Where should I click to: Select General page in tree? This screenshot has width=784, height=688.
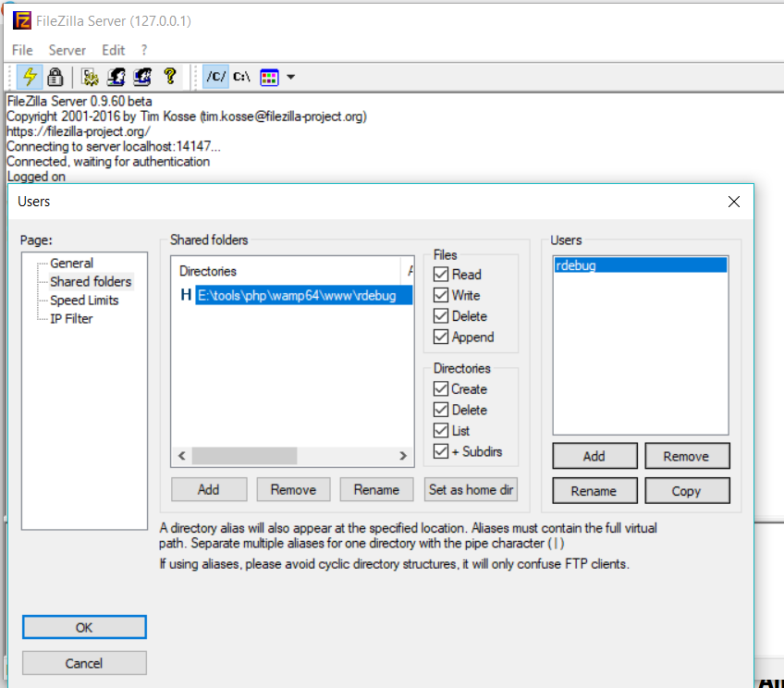click(x=71, y=263)
